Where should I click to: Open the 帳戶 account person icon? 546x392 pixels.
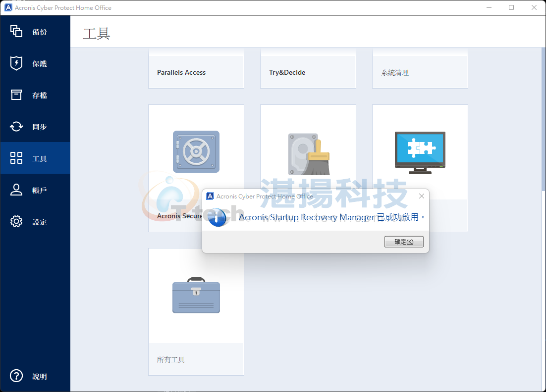pos(16,190)
